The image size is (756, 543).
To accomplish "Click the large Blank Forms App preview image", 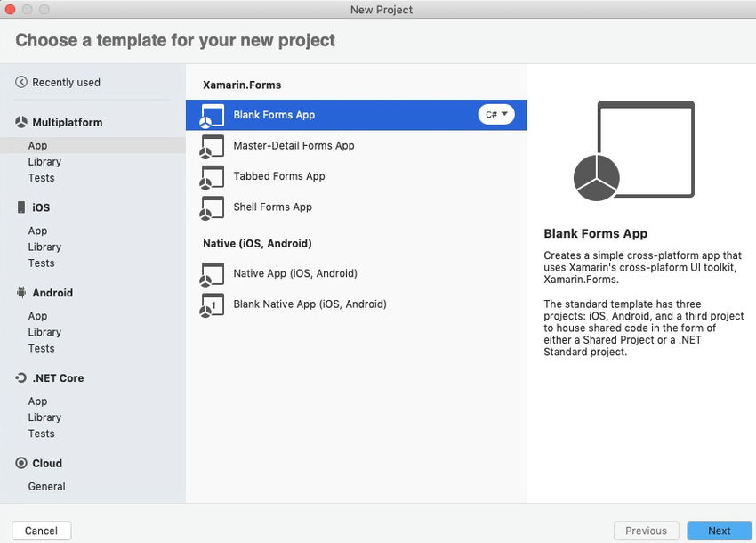I will point(632,153).
